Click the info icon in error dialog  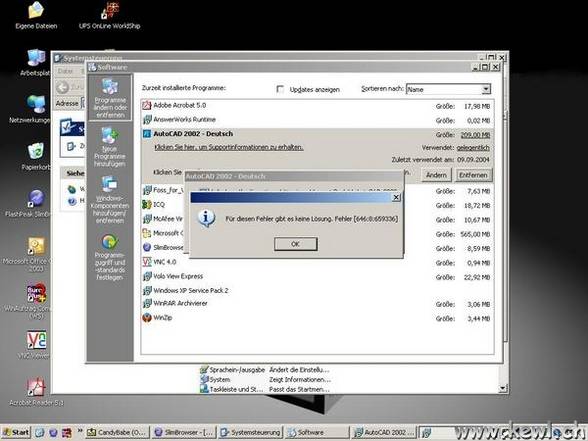tap(207, 218)
